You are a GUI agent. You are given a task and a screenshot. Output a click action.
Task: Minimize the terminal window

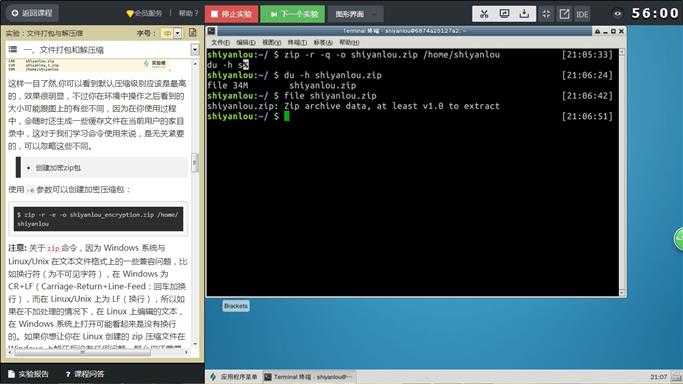605,31
